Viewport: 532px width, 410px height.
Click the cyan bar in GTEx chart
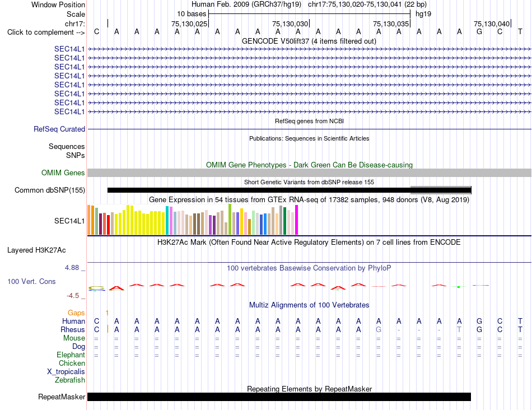(167, 220)
